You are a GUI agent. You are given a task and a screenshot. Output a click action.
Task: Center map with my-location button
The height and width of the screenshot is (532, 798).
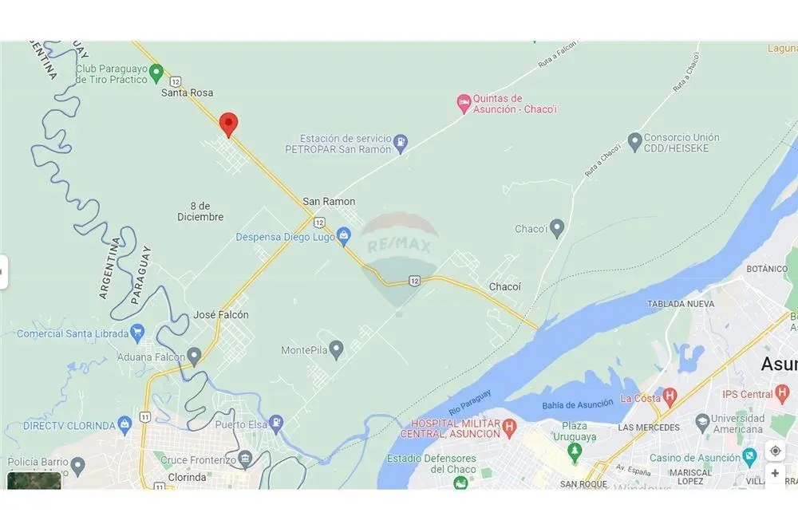click(x=775, y=451)
